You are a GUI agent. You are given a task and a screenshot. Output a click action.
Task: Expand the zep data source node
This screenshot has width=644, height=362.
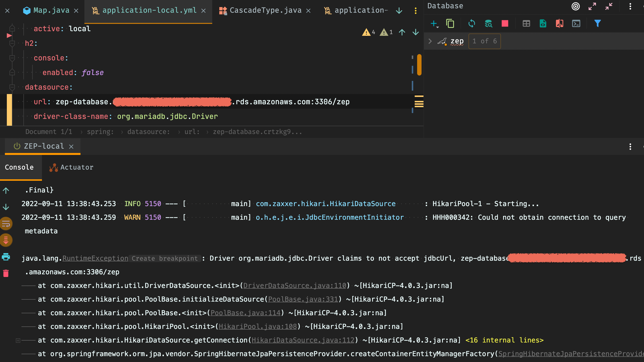tap(430, 41)
